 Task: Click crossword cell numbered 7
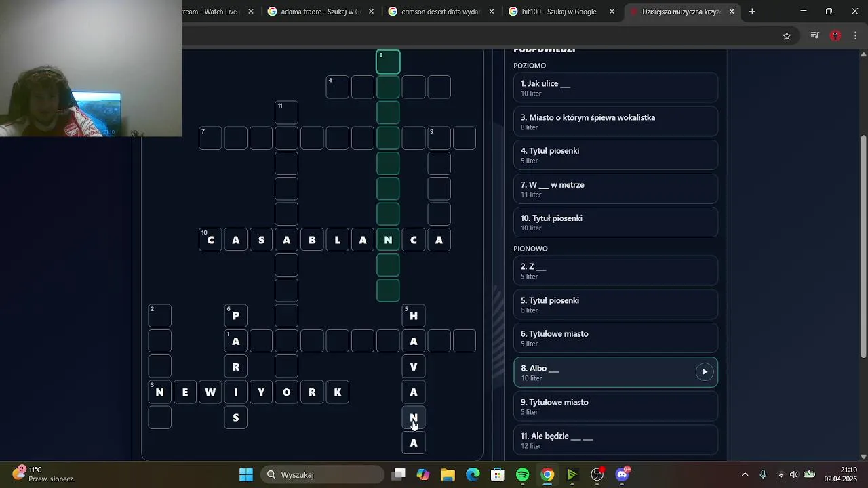pyautogui.click(x=210, y=138)
